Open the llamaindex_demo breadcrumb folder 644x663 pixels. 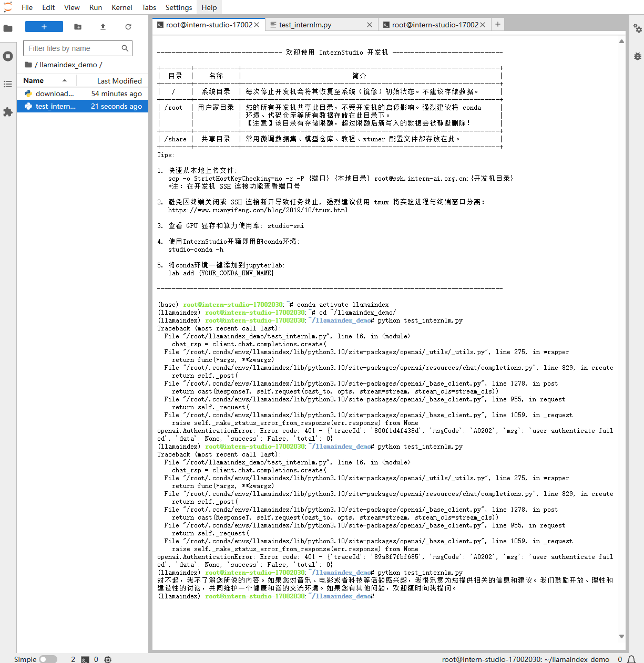[68, 64]
